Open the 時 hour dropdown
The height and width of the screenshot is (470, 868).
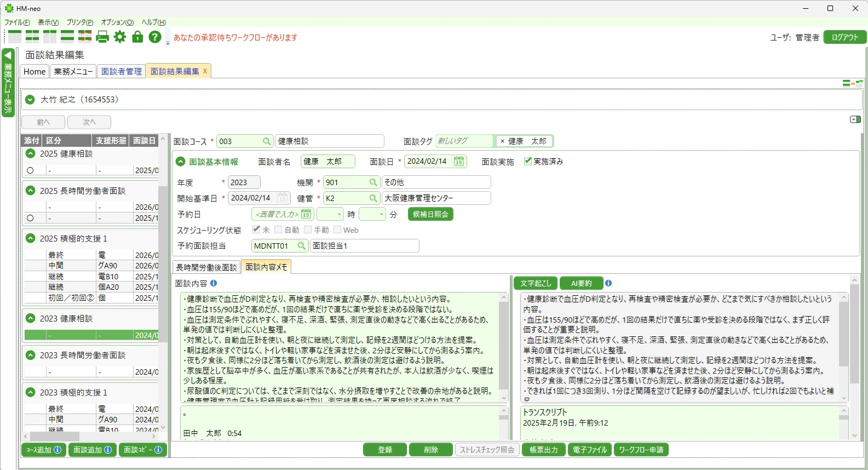point(340,214)
